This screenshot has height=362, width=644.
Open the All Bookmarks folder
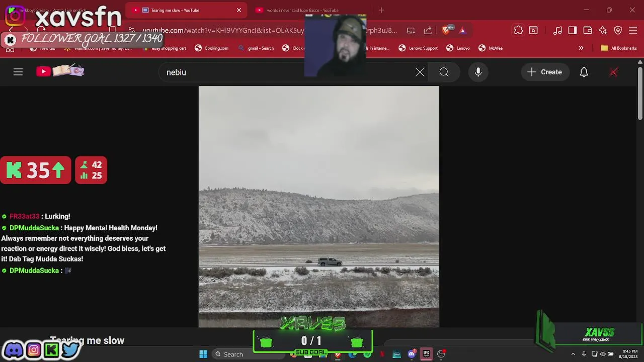point(619,48)
